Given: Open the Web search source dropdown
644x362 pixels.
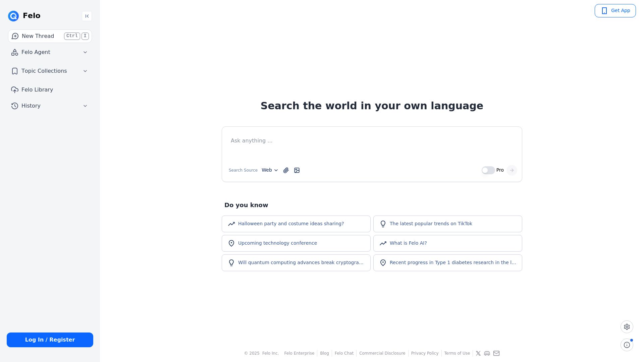Looking at the screenshot, I should [270, 170].
